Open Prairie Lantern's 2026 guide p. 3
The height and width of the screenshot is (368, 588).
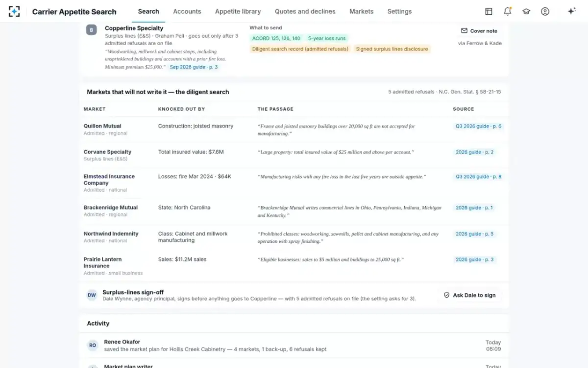[475, 260]
